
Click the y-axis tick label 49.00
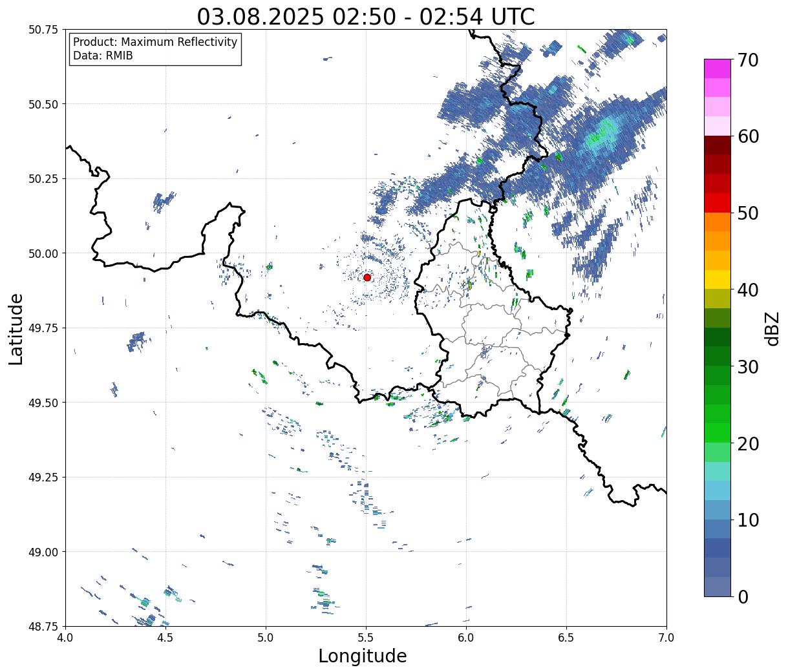click(x=43, y=552)
